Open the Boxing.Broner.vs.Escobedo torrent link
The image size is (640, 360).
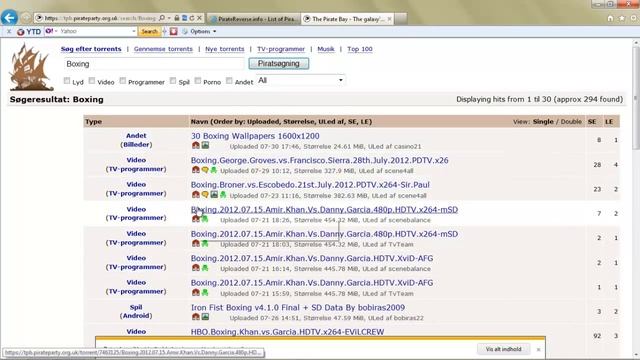click(310, 185)
